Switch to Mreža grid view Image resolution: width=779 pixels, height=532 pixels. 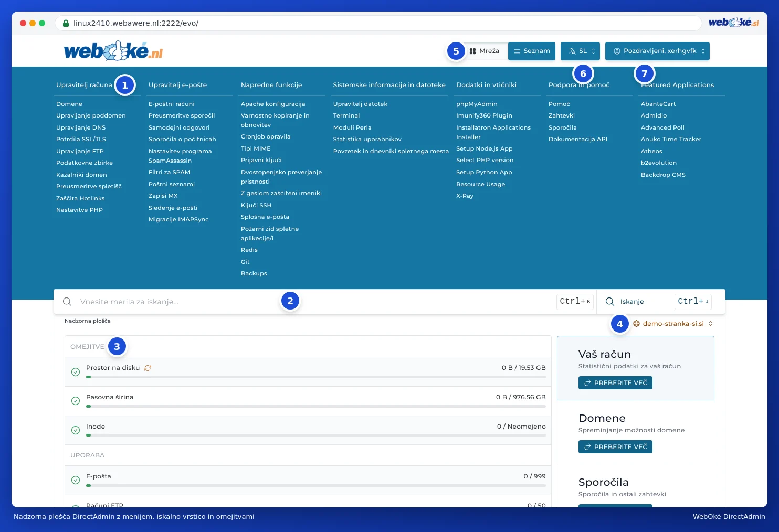485,51
